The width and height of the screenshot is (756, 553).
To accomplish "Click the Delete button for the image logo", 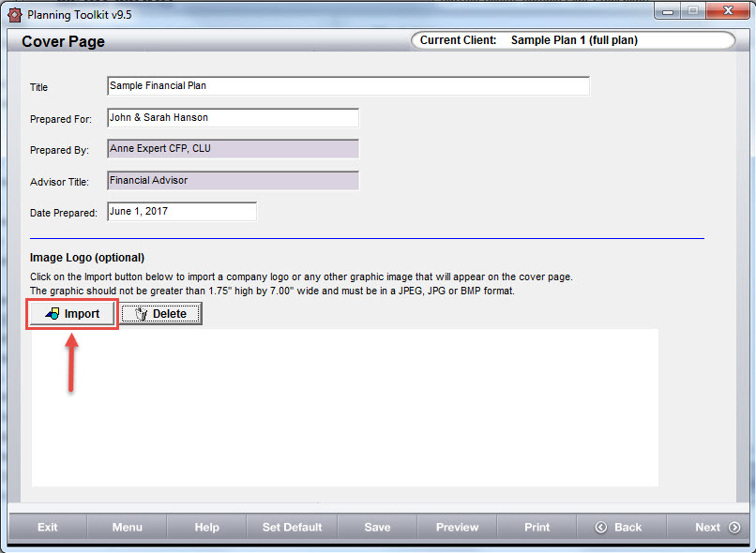I will (160, 314).
